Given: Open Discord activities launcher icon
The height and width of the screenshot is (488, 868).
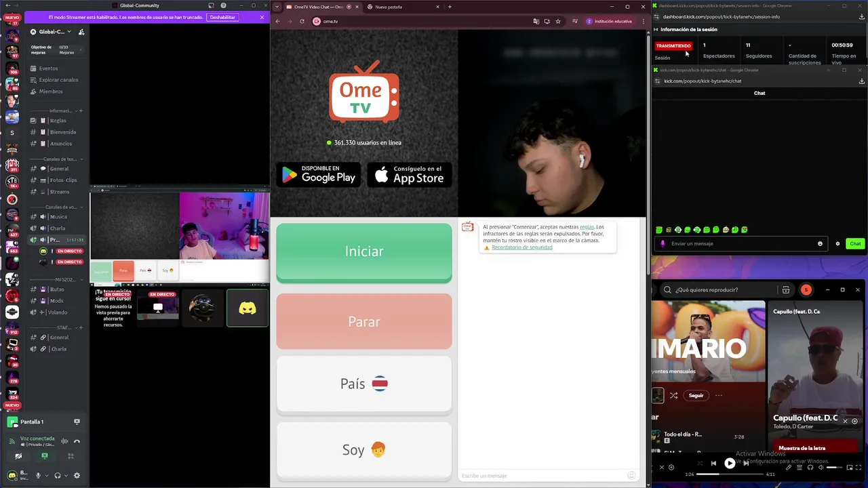Looking at the screenshot, I should click(x=71, y=456).
